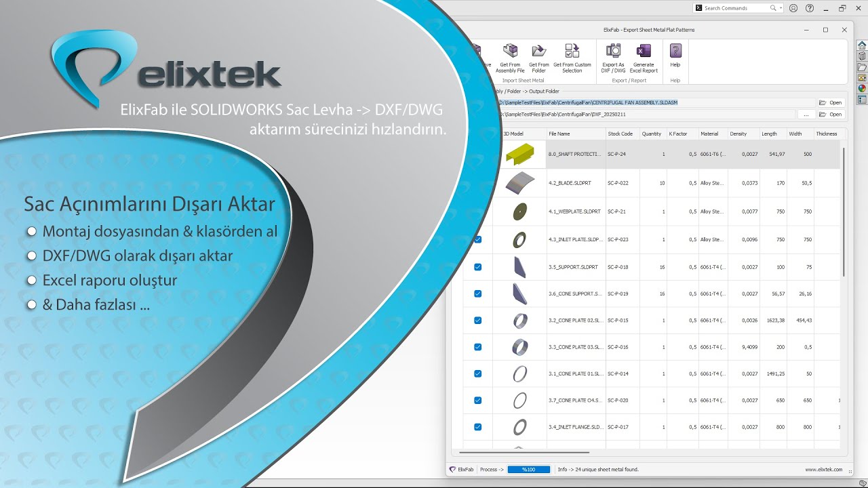Screen dimensions: 868x488
Task: Click Generate Excel Report icon
Action: coord(644,51)
